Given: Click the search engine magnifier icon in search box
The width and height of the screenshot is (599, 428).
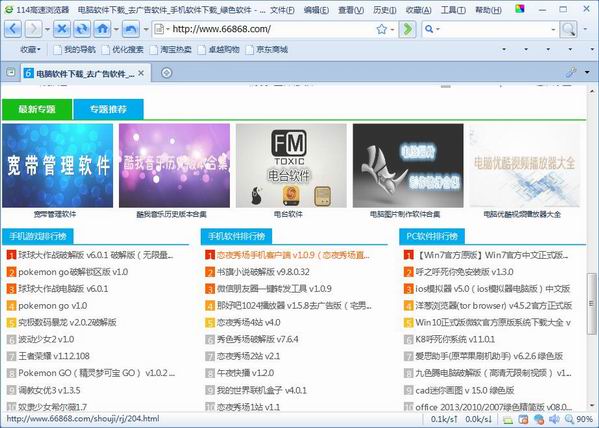Looking at the screenshot, I should coord(429,29).
